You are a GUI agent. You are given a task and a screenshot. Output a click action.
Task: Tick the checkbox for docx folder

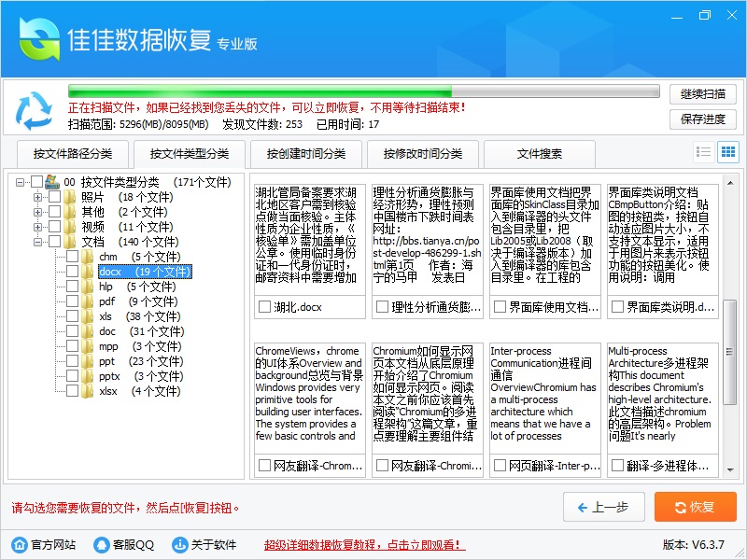pos(73,272)
